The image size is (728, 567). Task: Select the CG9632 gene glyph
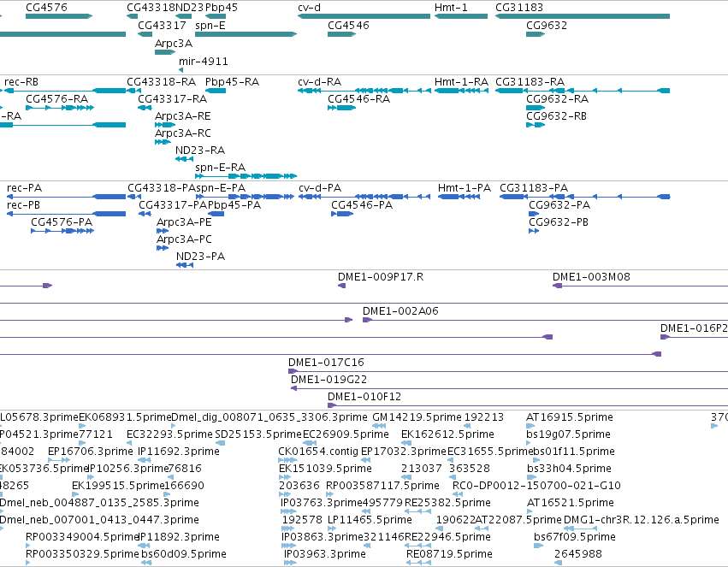click(x=536, y=34)
